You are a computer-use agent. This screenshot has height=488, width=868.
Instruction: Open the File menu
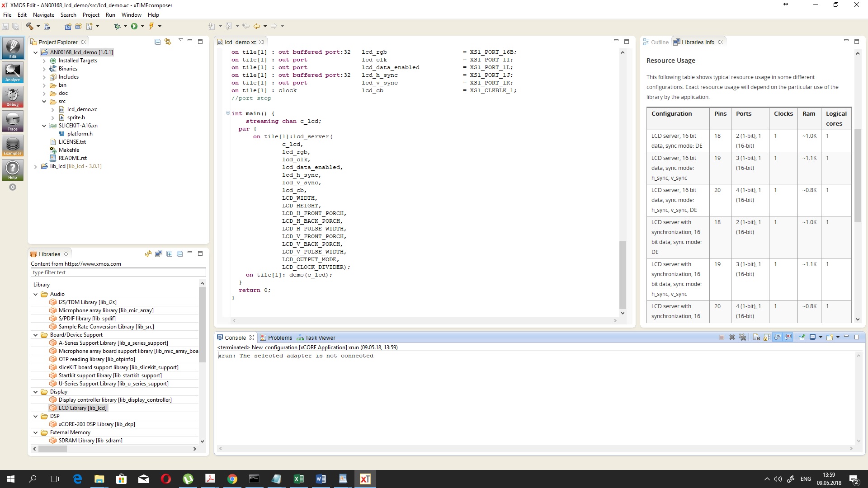7,15
